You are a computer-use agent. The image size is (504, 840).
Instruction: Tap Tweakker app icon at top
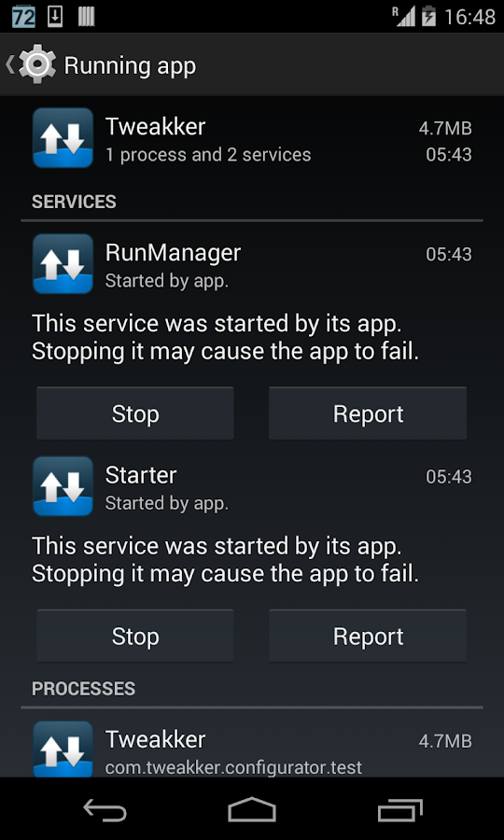(x=63, y=138)
